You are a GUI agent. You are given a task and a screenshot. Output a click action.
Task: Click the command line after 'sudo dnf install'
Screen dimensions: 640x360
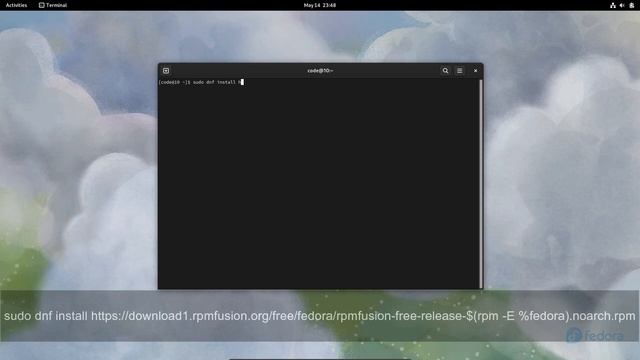click(x=242, y=82)
